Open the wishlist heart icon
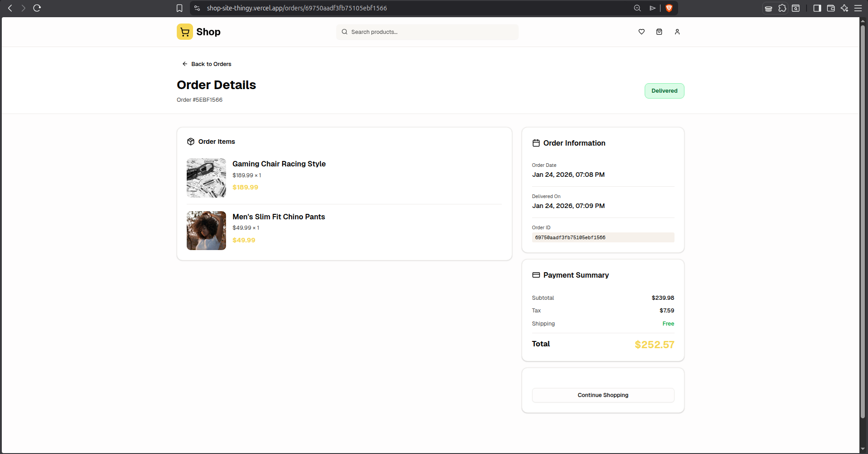868x454 pixels. click(641, 32)
